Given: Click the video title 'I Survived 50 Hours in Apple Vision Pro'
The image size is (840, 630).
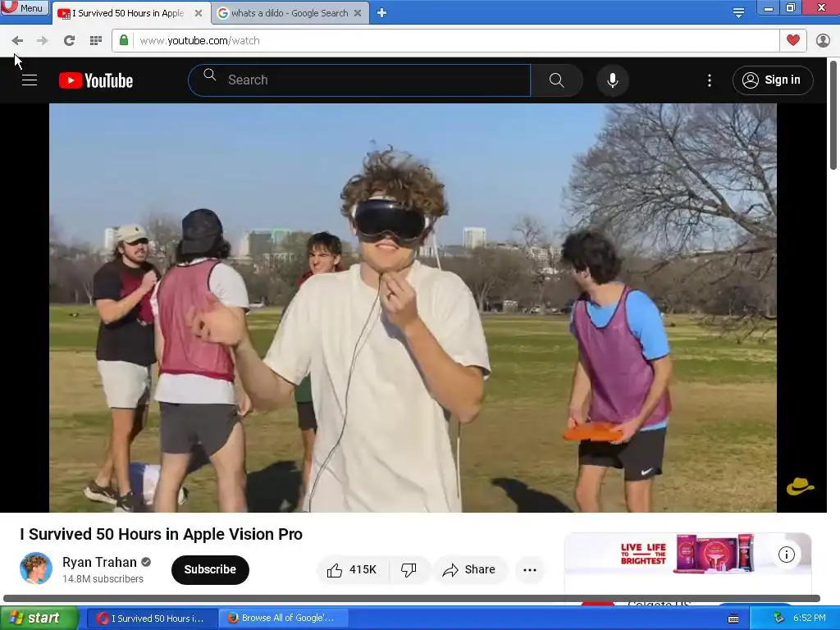Looking at the screenshot, I should tap(162, 534).
